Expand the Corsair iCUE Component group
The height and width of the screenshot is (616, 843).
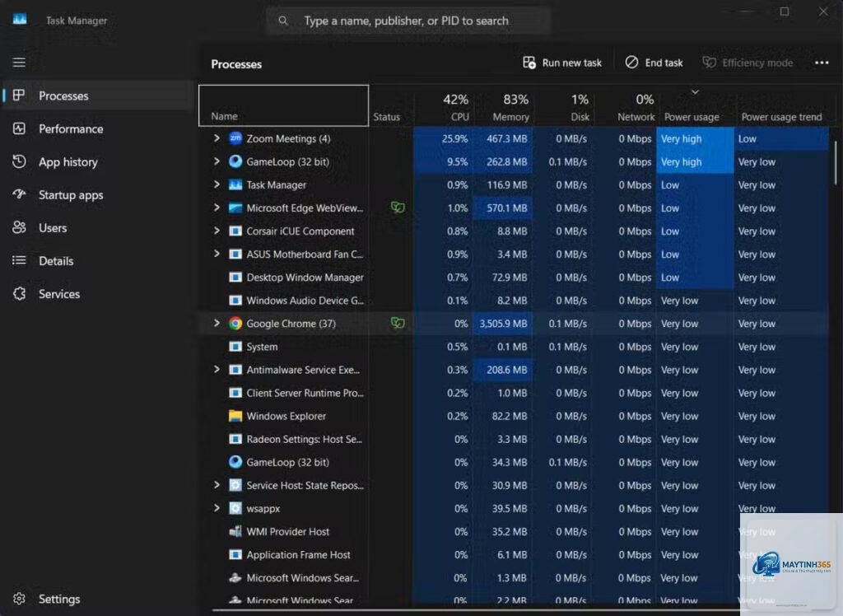pyautogui.click(x=217, y=231)
